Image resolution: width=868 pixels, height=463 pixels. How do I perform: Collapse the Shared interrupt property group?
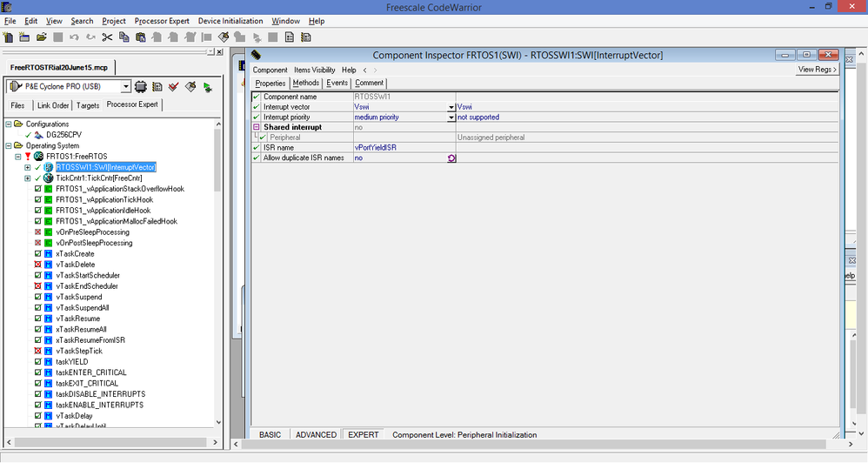coord(257,127)
